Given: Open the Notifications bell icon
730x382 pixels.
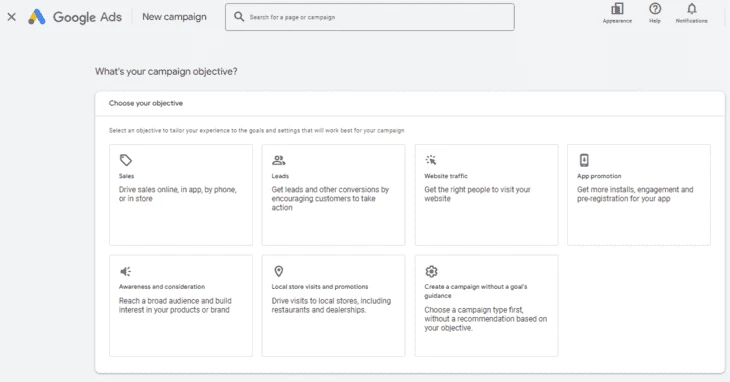Looking at the screenshot, I should [x=692, y=9].
